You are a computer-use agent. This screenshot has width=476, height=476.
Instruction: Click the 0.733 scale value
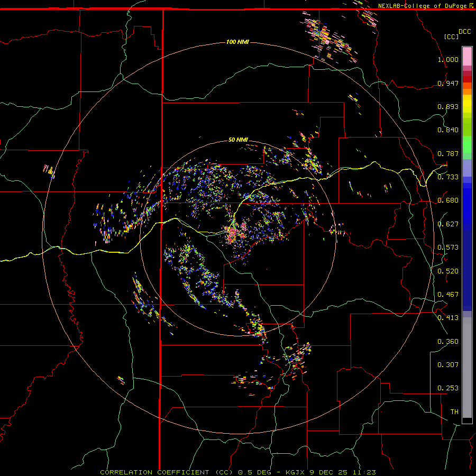tap(448, 177)
